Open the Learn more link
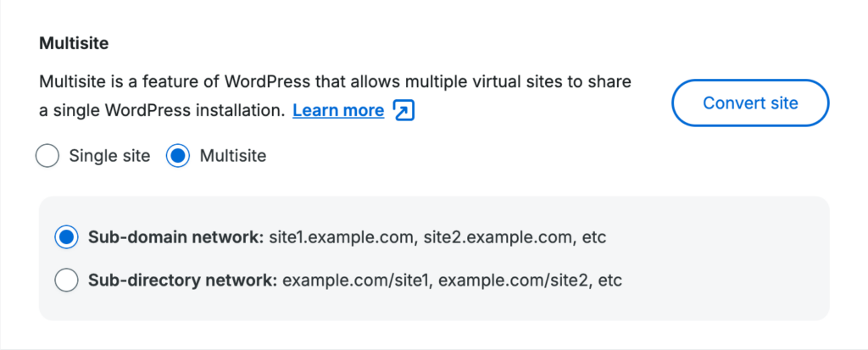This screenshot has height=350, width=868. click(338, 110)
